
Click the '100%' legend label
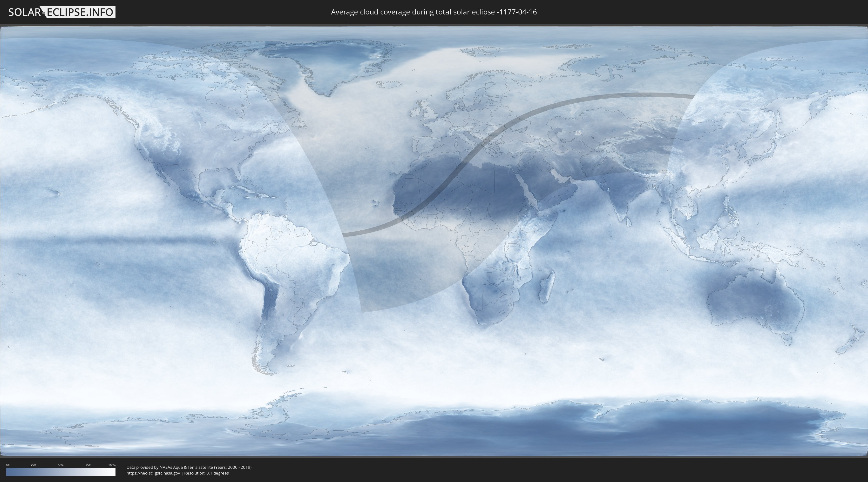[112, 465]
